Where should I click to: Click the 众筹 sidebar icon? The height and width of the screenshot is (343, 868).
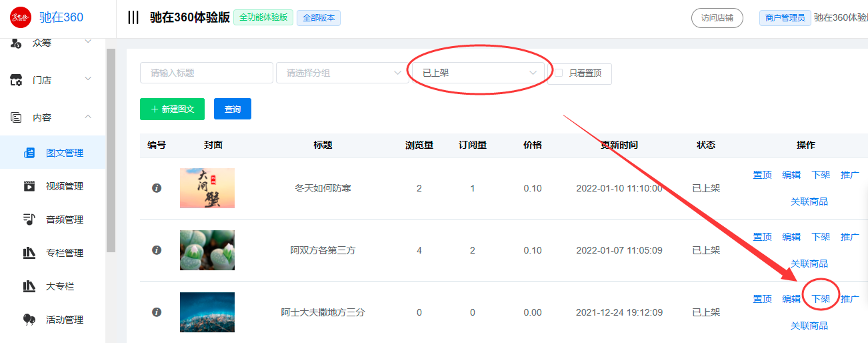[x=17, y=43]
